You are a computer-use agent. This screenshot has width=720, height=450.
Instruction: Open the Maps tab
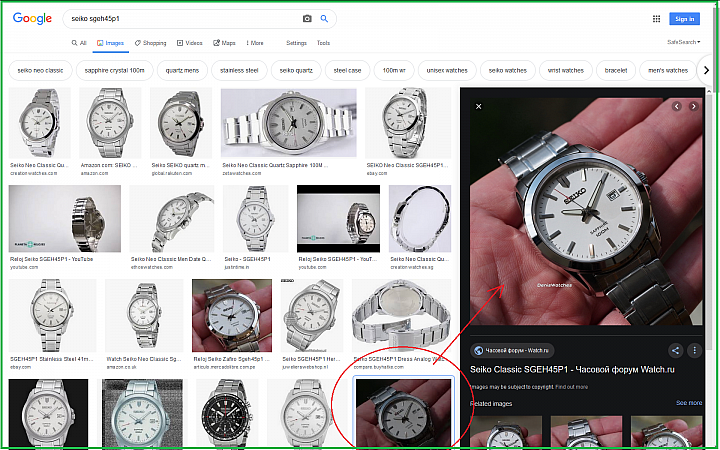pos(225,43)
